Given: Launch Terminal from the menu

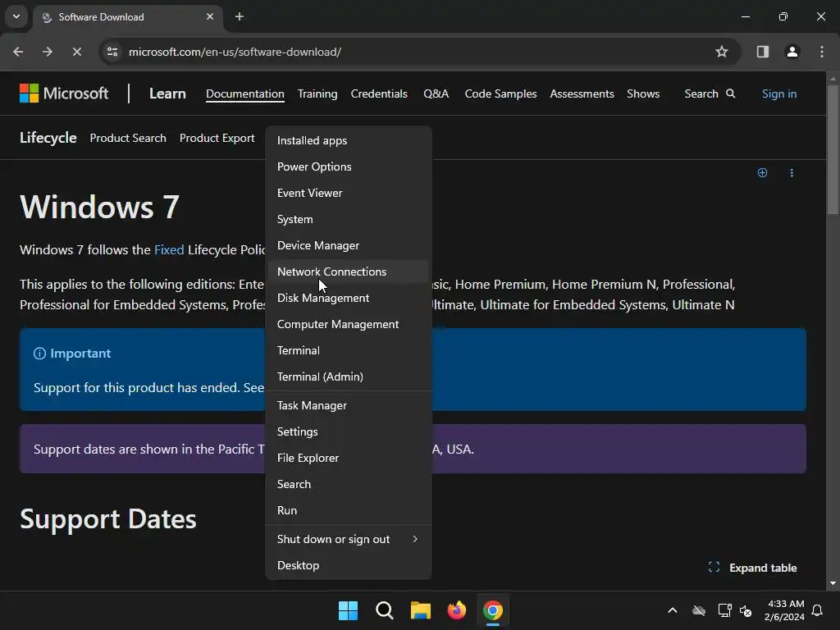Looking at the screenshot, I should click(348, 350).
